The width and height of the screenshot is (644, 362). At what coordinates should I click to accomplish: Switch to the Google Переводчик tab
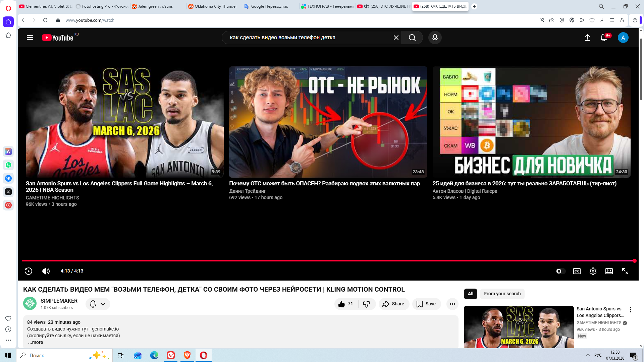[269, 6]
